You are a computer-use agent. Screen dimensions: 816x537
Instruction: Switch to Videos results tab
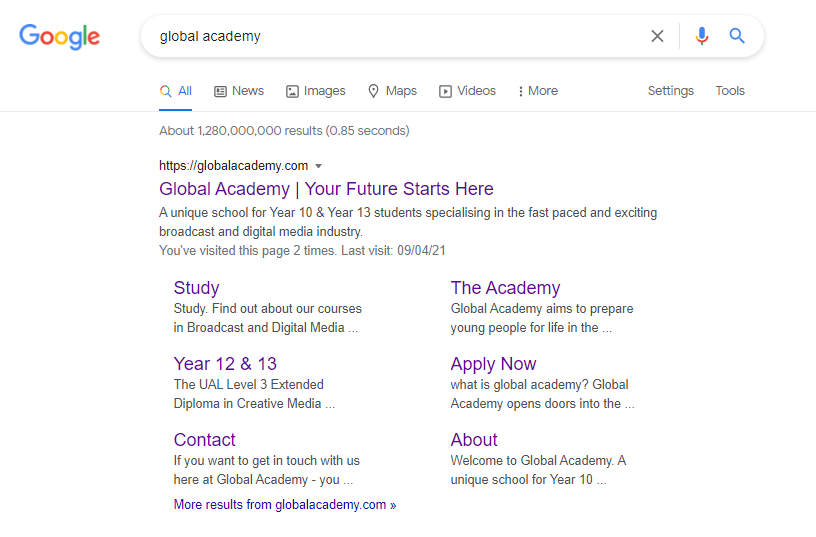tap(467, 91)
